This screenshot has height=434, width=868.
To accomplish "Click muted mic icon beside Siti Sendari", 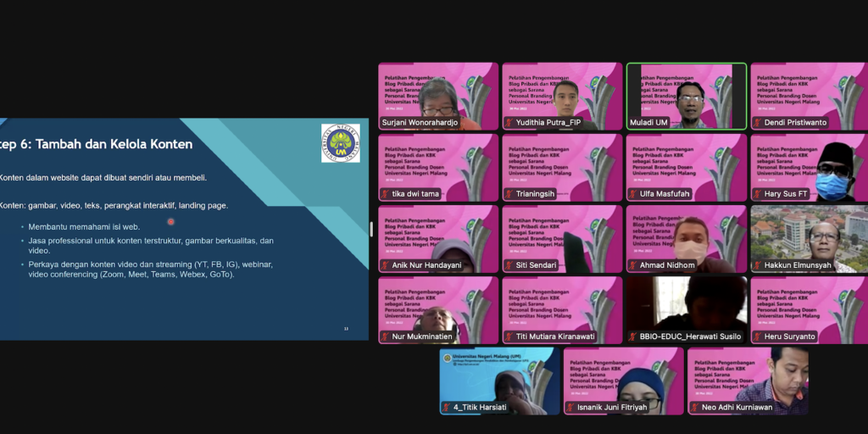I will pyautogui.click(x=509, y=265).
